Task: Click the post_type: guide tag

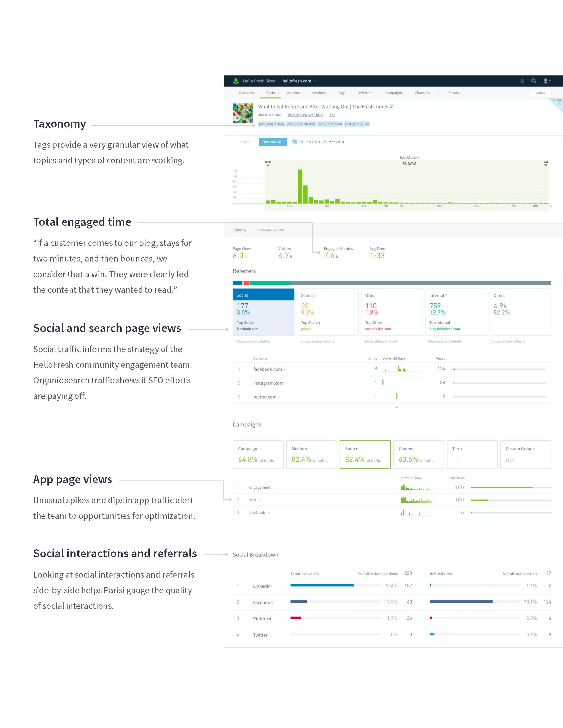Action: (357, 124)
